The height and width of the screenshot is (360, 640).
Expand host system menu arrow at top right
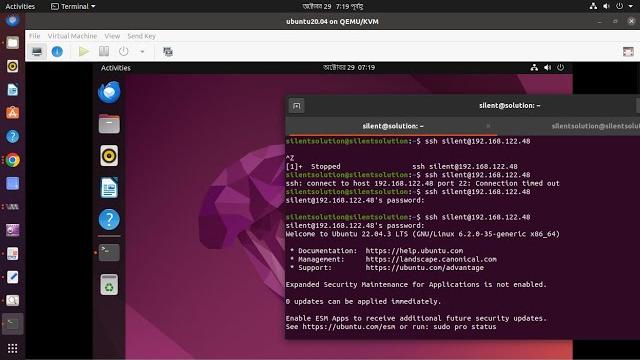[631, 7]
